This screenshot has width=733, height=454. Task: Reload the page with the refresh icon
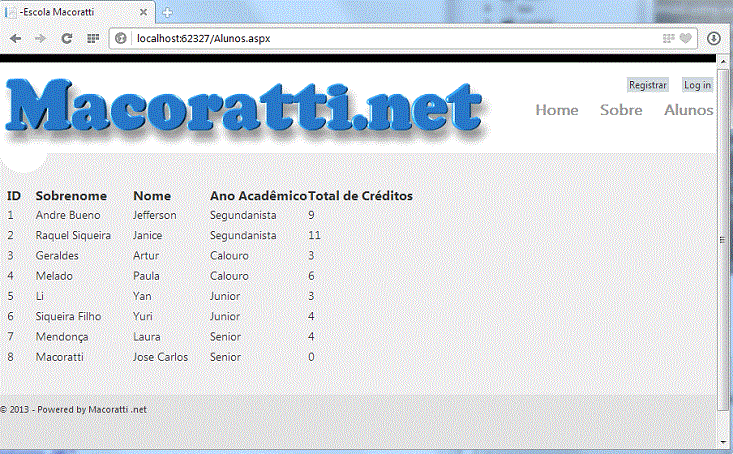[x=67, y=38]
